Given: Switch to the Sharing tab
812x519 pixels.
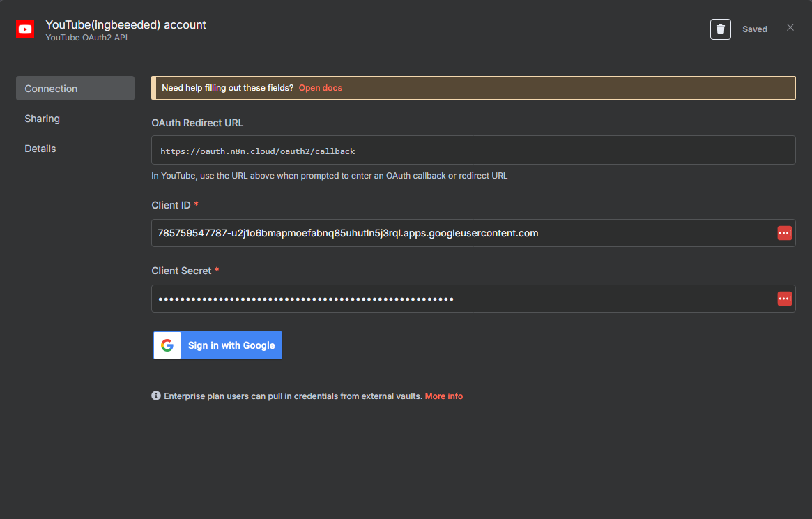Looking at the screenshot, I should 42,119.
